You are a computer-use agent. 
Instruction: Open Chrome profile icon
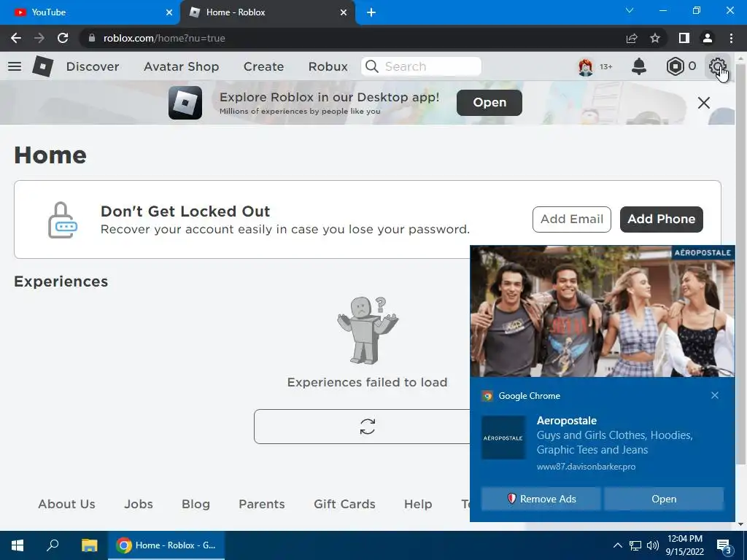708,38
